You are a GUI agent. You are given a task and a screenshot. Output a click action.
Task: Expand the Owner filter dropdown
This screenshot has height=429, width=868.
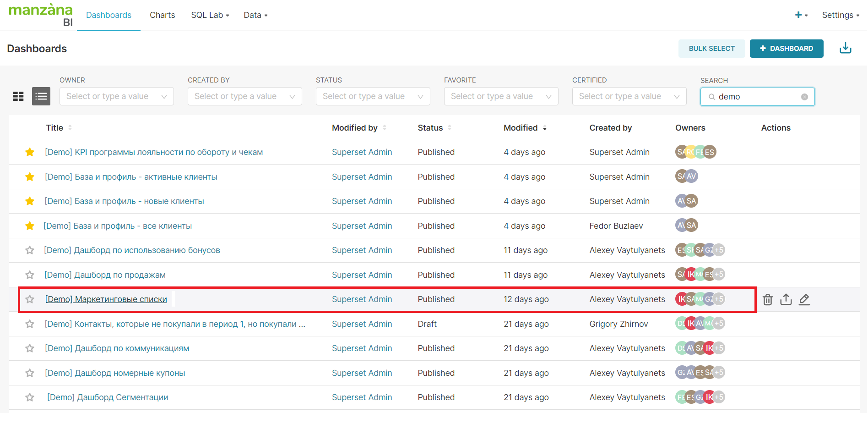[116, 96]
